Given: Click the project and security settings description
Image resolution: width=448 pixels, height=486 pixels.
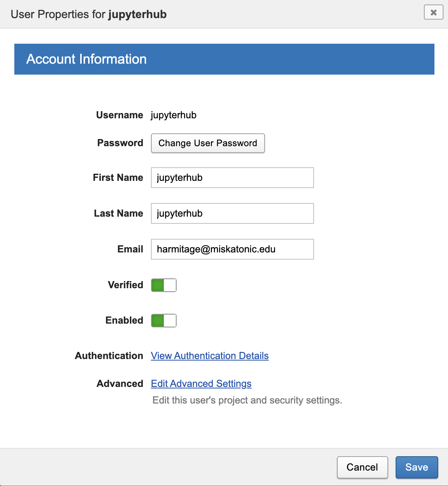Looking at the screenshot, I should pyautogui.click(x=247, y=400).
